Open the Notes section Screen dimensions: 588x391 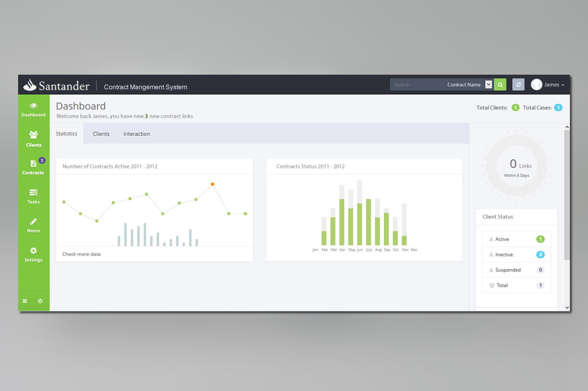33,225
